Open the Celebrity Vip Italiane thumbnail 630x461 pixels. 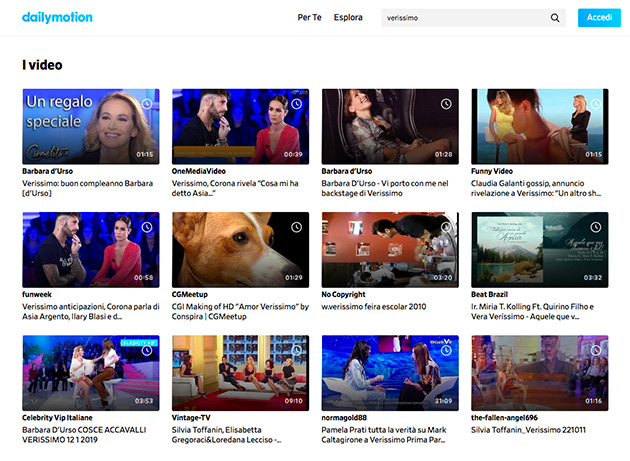coord(91,373)
